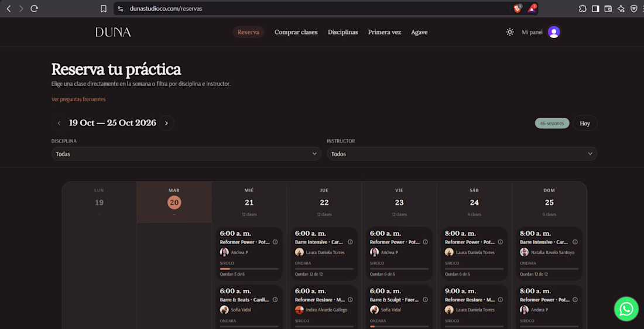Screen dimensions: 644x329
Task: Toggle the light/dark theme sun icon
Action: [x=510, y=32]
